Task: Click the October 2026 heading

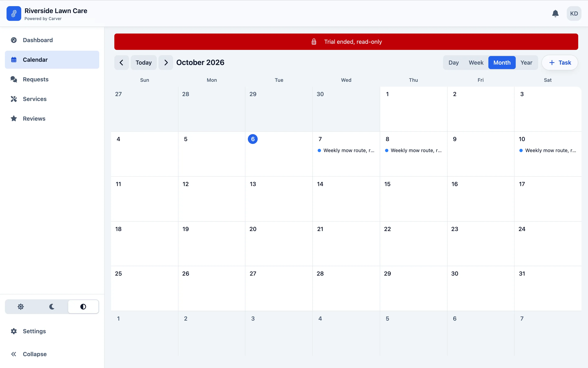Action: tap(200, 63)
